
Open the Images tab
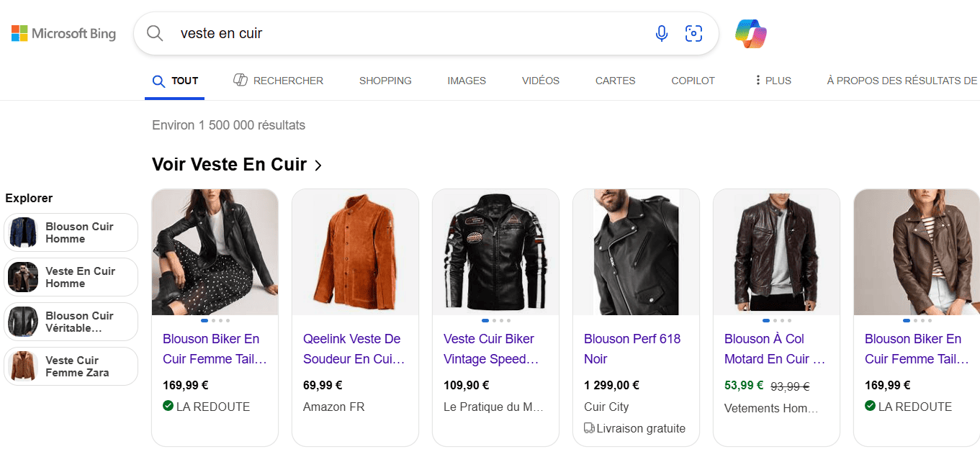click(x=467, y=81)
